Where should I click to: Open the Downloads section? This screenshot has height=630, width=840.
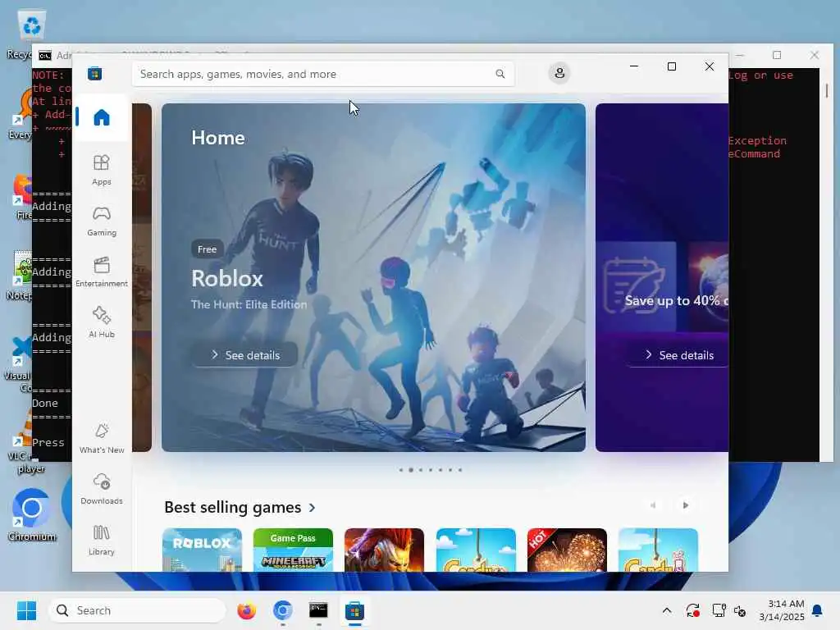pos(101,489)
